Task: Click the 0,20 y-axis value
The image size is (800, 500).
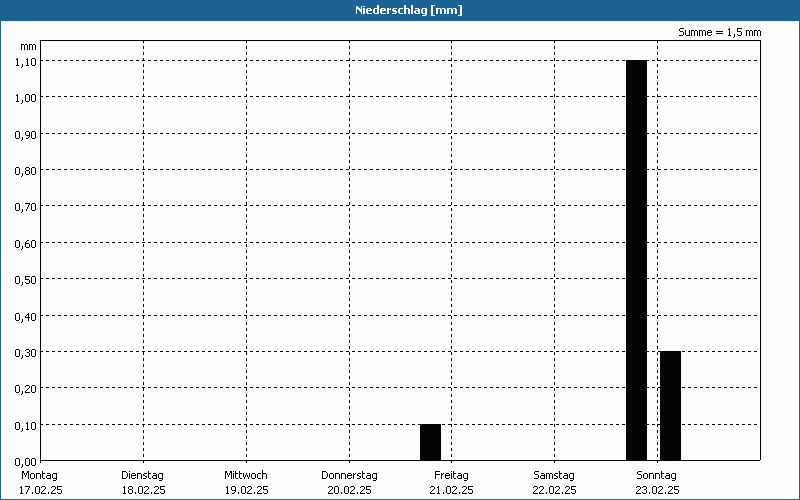Action: tap(26, 389)
